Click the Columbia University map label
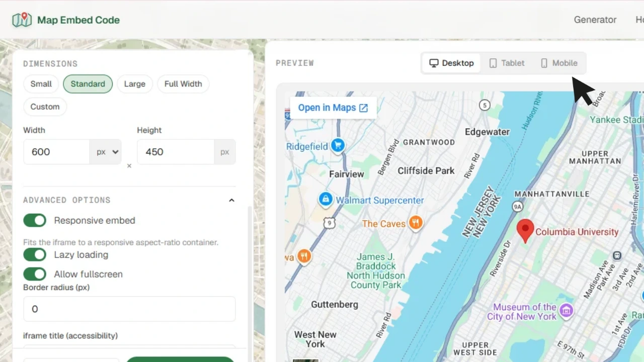 pos(577,232)
